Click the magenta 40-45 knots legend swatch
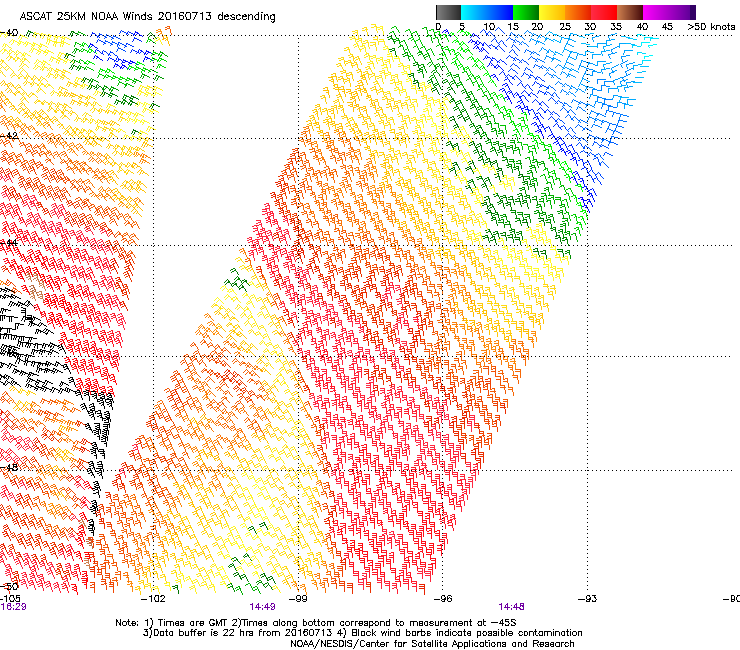 pos(656,12)
